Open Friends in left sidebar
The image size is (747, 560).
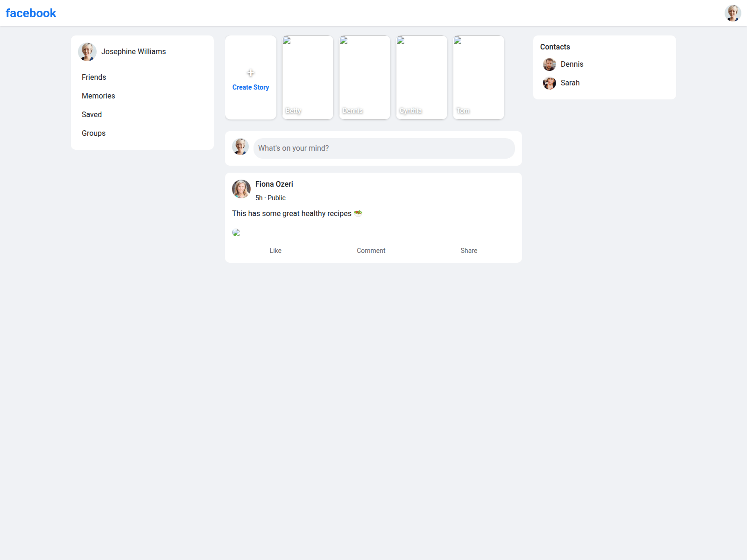click(94, 77)
